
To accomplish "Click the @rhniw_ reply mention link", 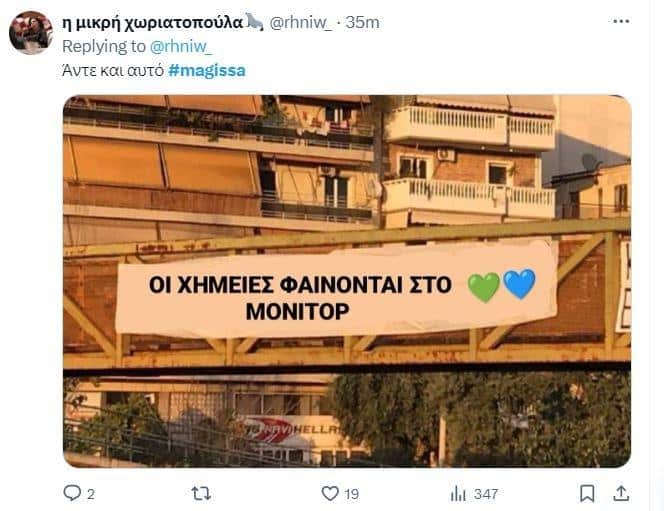I will pyautogui.click(x=181, y=47).
